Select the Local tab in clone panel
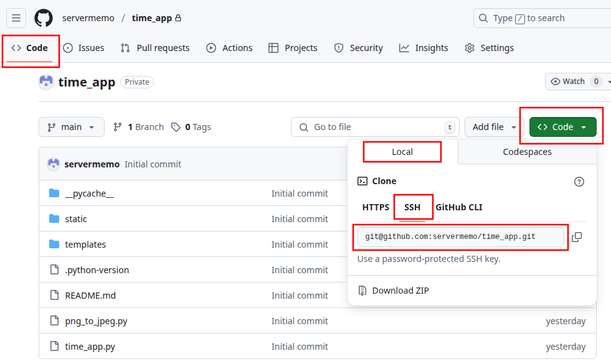Viewport: 611px width, 364px height. (402, 152)
